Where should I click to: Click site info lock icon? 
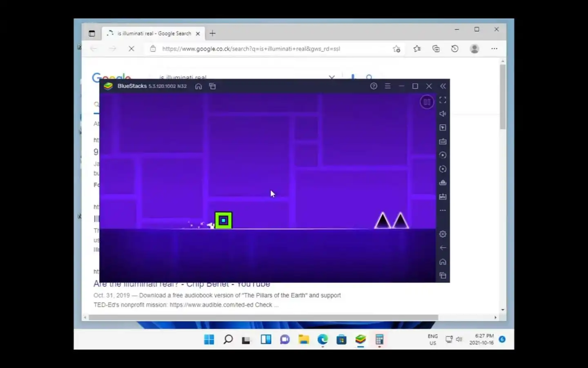click(x=153, y=49)
